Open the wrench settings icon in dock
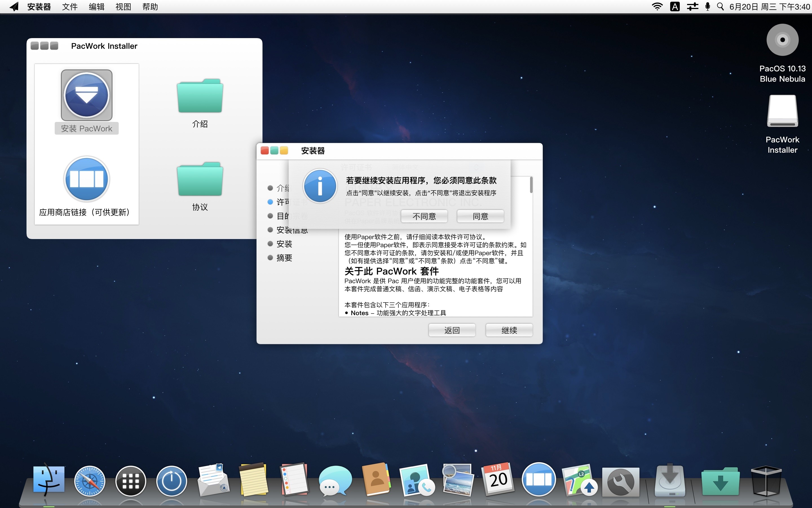 pos(621,482)
